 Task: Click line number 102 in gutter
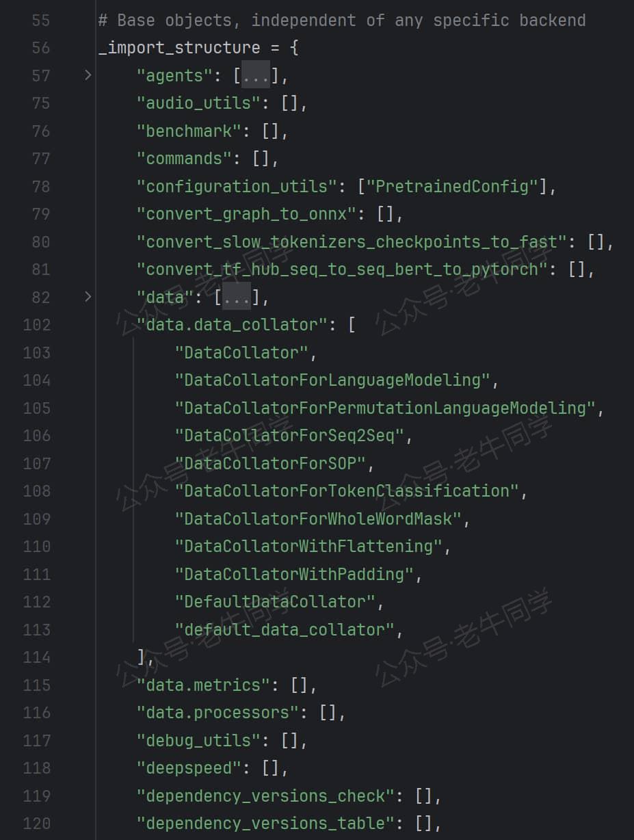coord(36,325)
